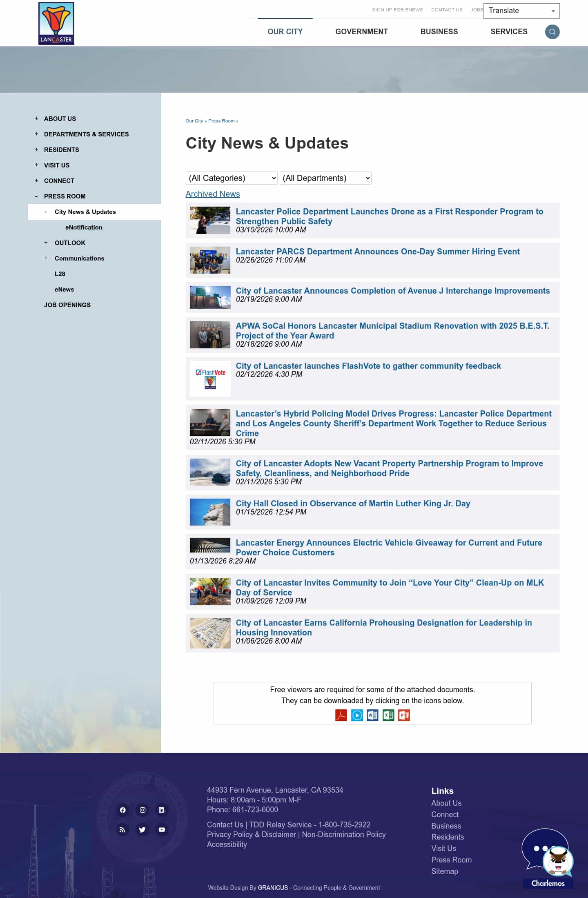Collapse the Press Room sidebar section

coord(36,196)
